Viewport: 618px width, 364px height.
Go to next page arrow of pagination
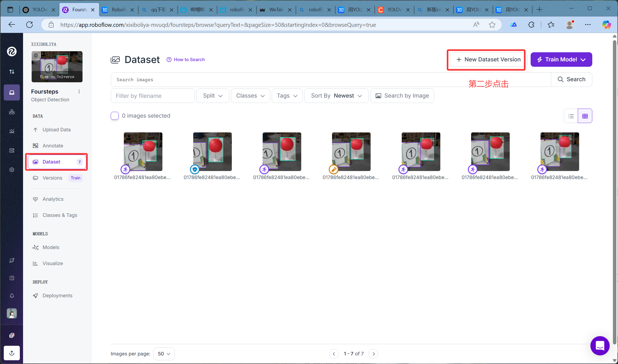[x=373, y=354]
